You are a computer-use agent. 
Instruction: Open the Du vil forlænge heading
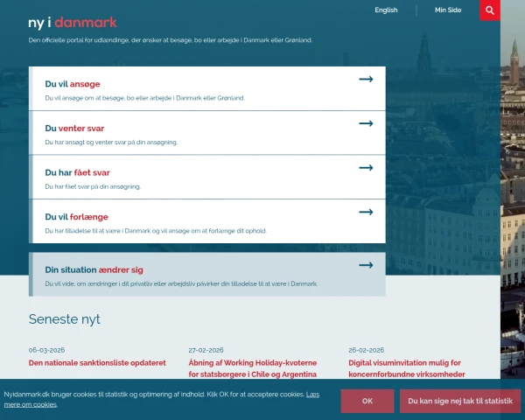tap(77, 217)
